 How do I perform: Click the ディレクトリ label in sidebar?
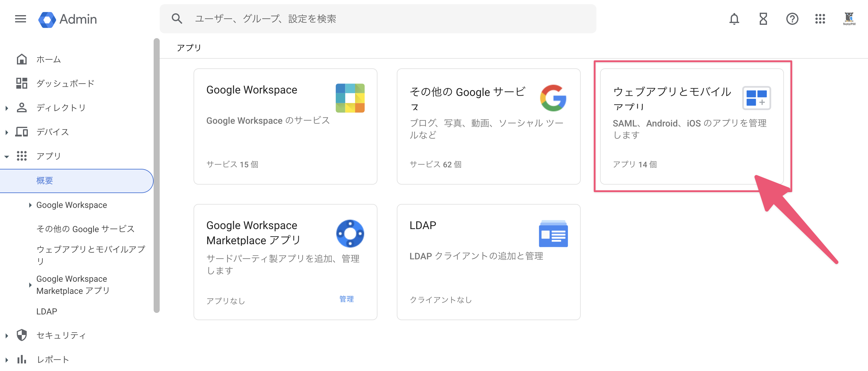[61, 108]
